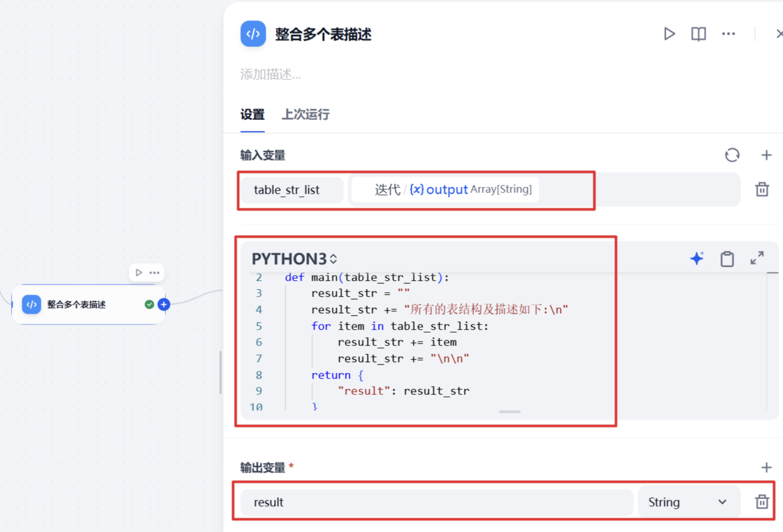Run the node from the canvas play button
783x532 pixels.
pyautogui.click(x=138, y=272)
